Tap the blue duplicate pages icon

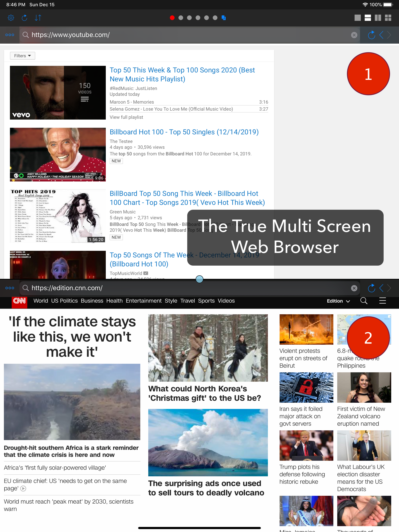click(x=224, y=18)
